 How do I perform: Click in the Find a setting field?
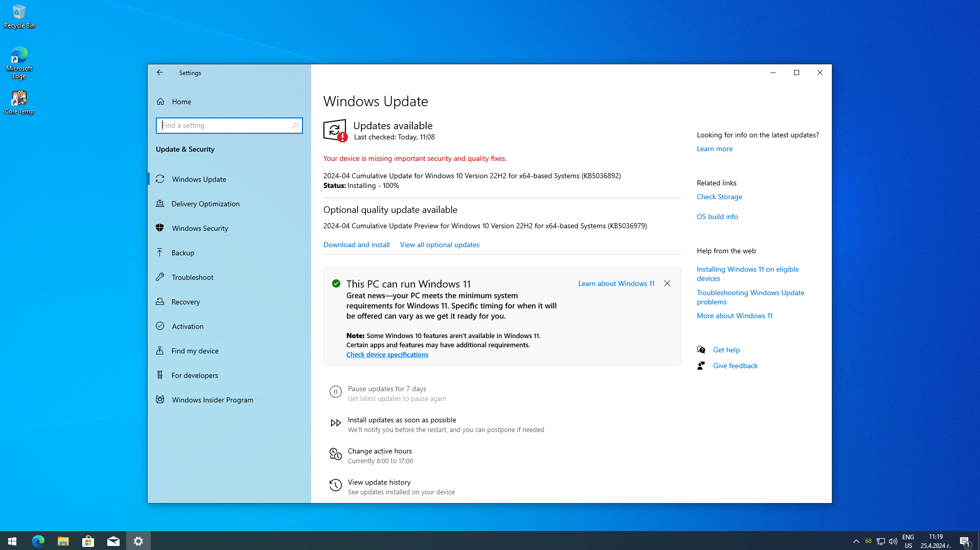[229, 126]
